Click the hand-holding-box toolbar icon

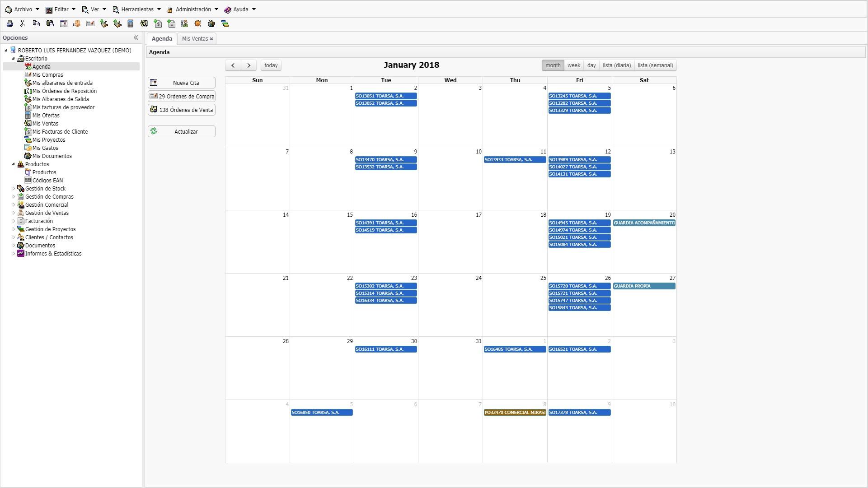76,24
